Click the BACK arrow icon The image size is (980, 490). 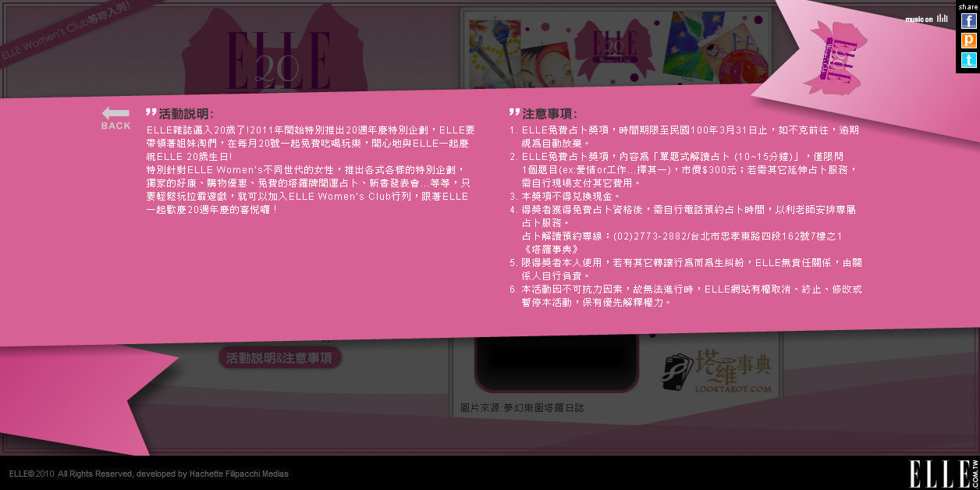[115, 118]
